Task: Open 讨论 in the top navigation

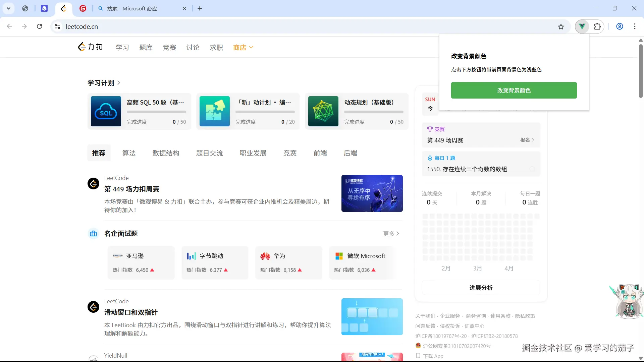Action: (193, 48)
